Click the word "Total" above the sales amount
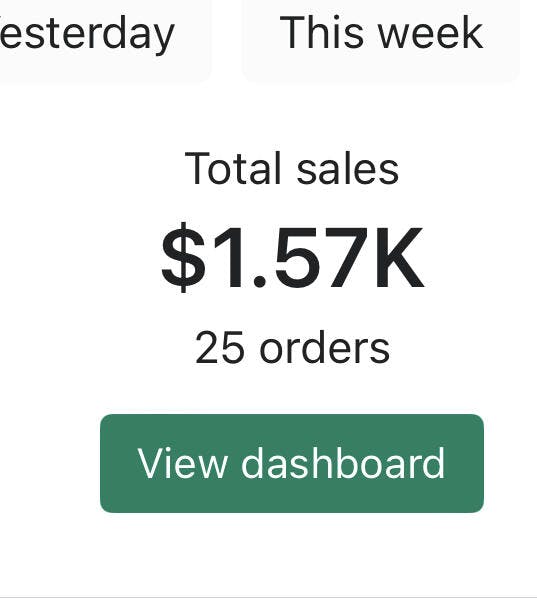 pyautogui.click(x=233, y=168)
